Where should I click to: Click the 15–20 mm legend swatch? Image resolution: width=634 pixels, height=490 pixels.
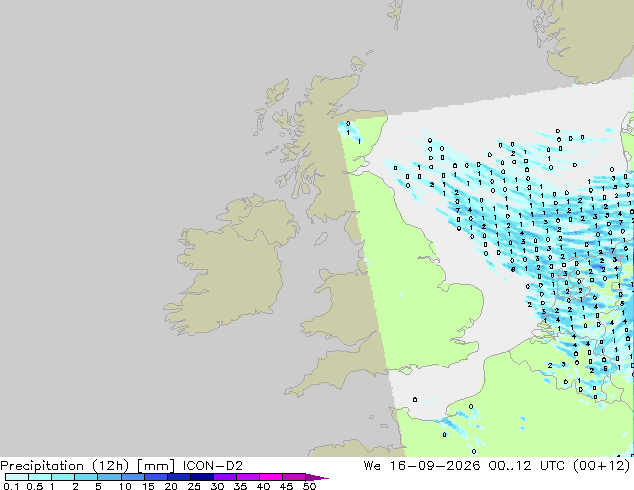(156, 477)
